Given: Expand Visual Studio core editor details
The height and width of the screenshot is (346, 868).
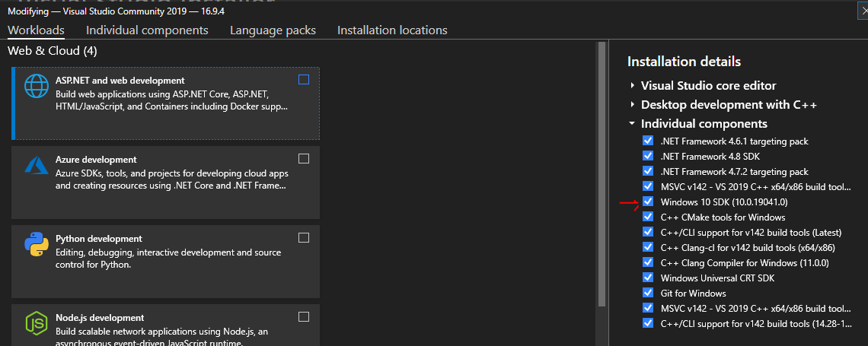Looking at the screenshot, I should coord(632,86).
